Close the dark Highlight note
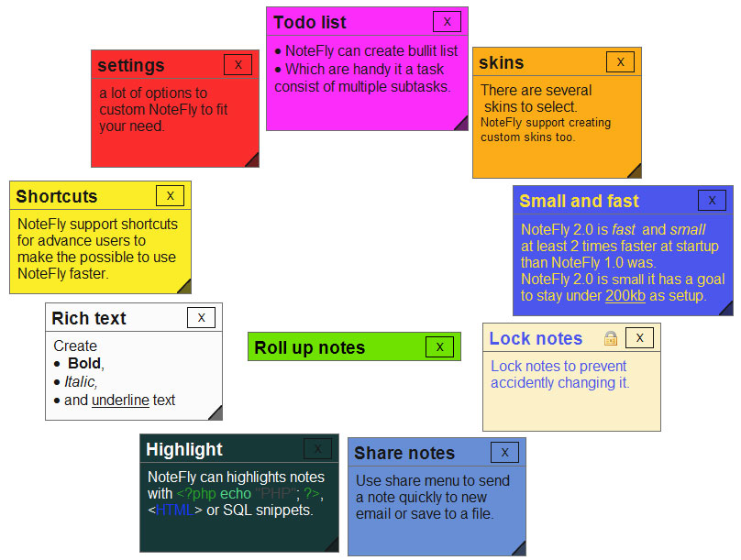 (317, 448)
